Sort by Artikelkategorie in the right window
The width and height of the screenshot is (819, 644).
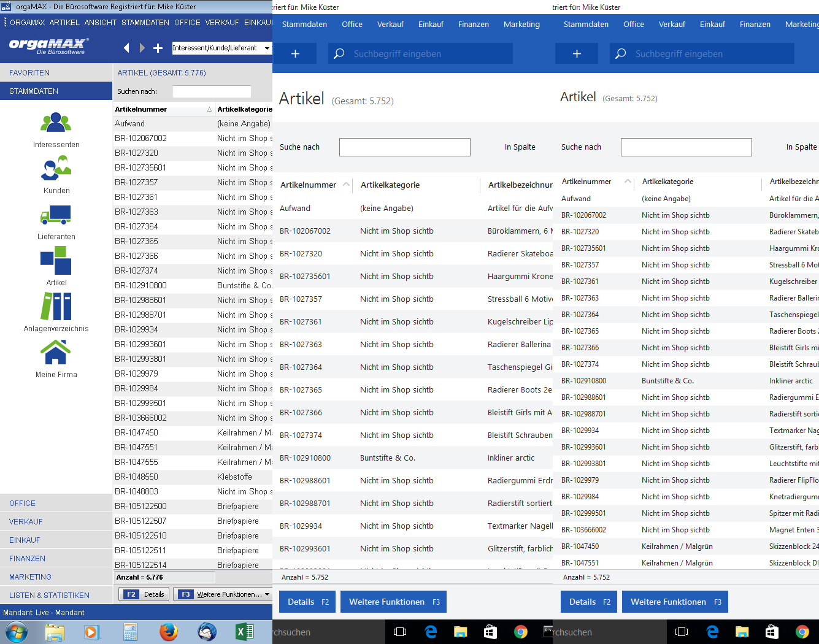(x=667, y=182)
